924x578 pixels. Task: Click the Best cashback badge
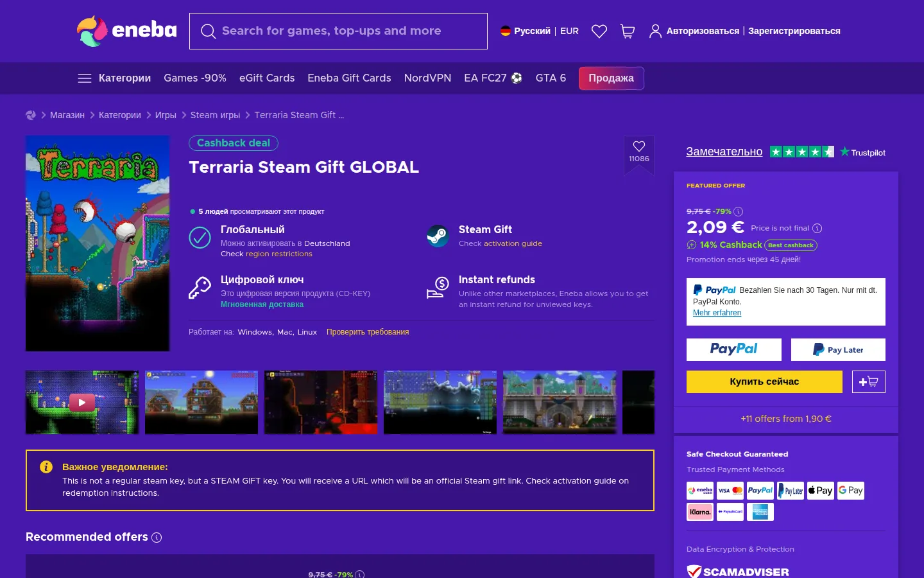click(791, 245)
